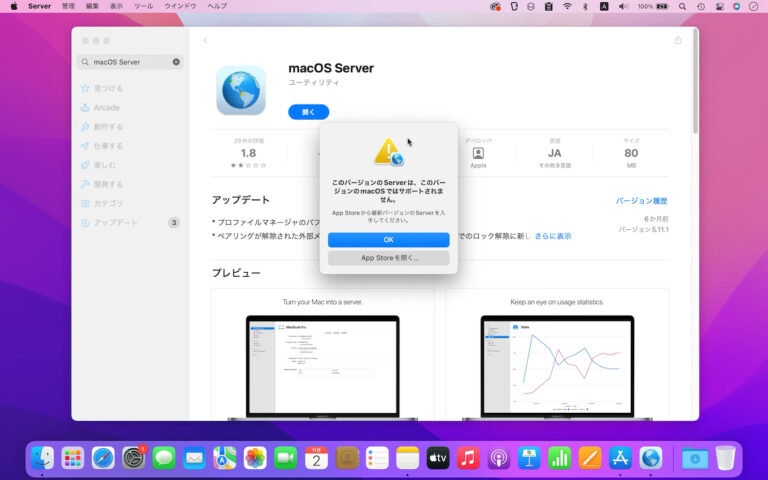Open the 編集 menu

pyautogui.click(x=92, y=6)
